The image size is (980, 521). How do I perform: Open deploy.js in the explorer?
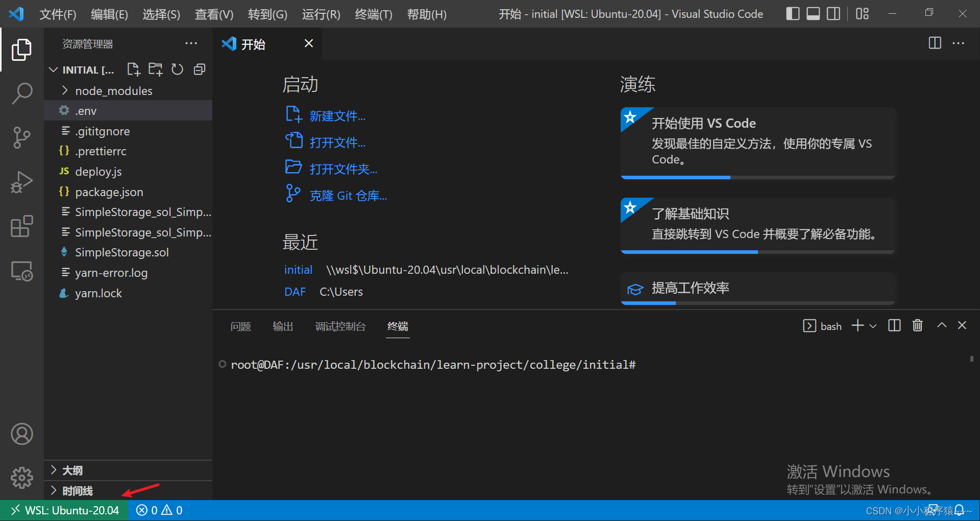[128, 172]
